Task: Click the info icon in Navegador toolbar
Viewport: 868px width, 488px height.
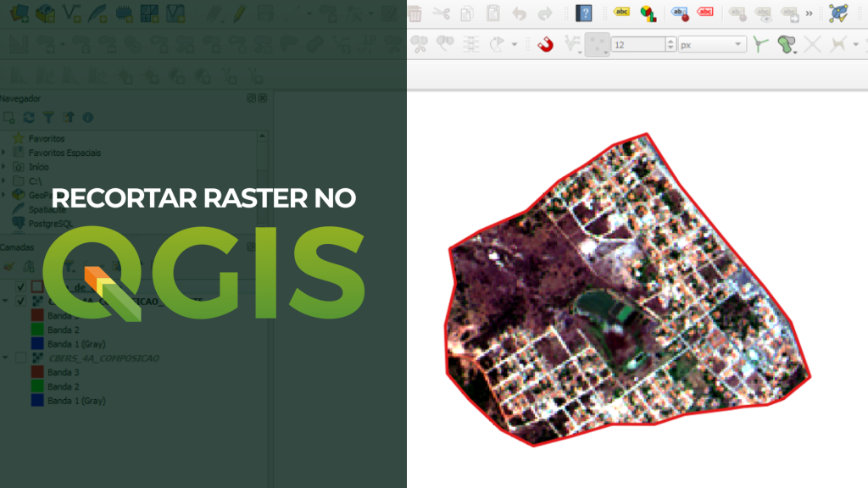Action: 87,118
